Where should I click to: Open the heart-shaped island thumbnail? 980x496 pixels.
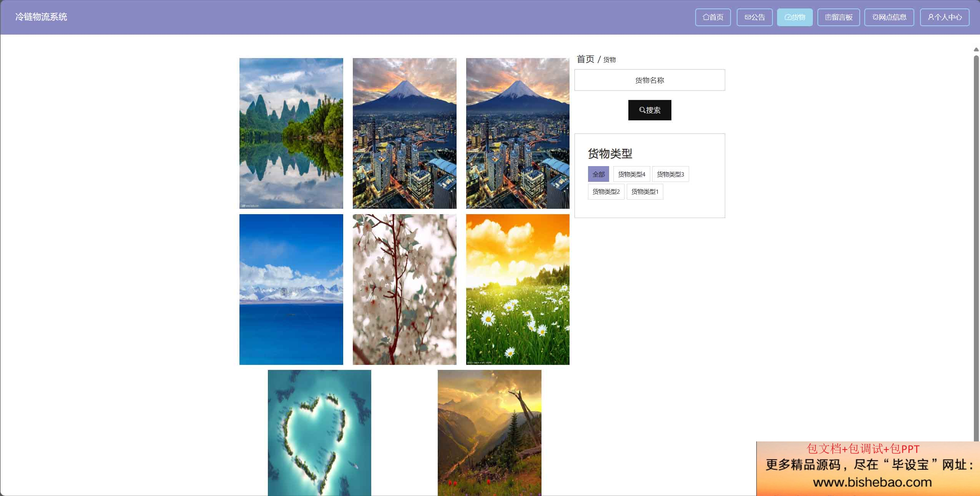pos(319,433)
